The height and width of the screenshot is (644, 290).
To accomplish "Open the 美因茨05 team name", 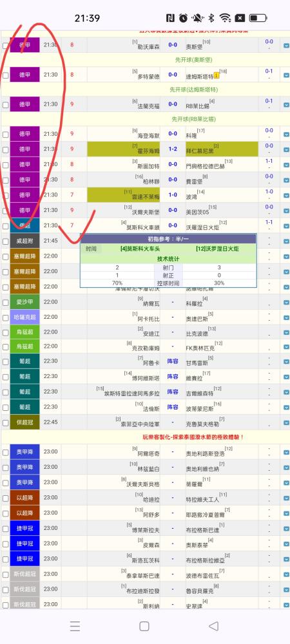I will tap(197, 212).
